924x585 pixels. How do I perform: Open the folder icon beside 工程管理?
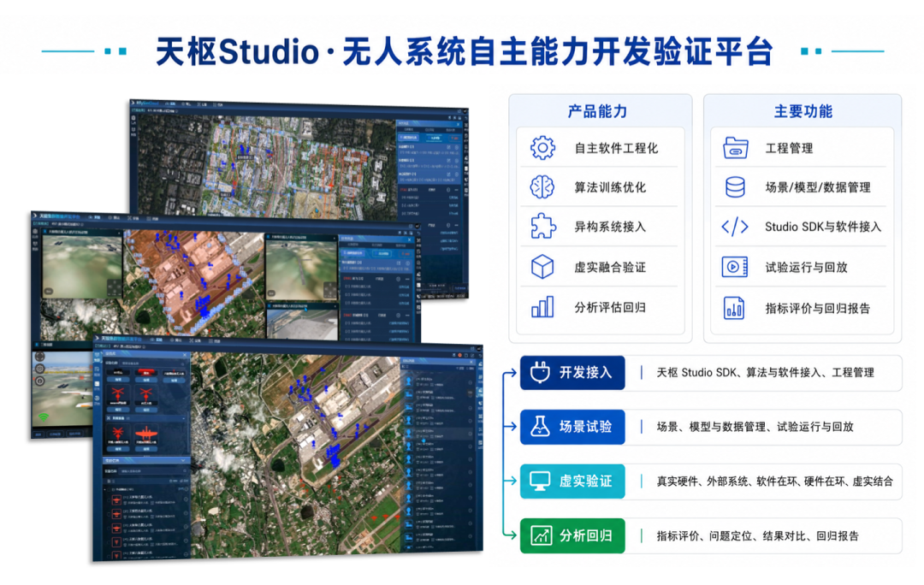736,148
